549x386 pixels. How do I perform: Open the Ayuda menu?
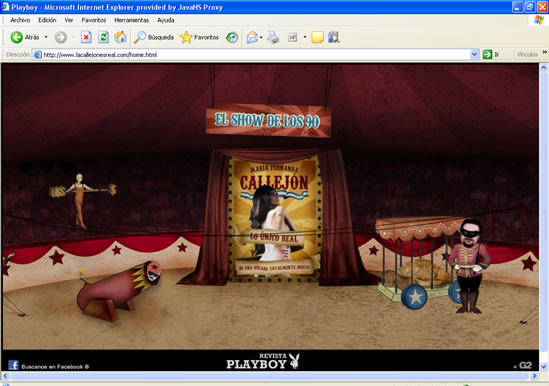coord(166,20)
